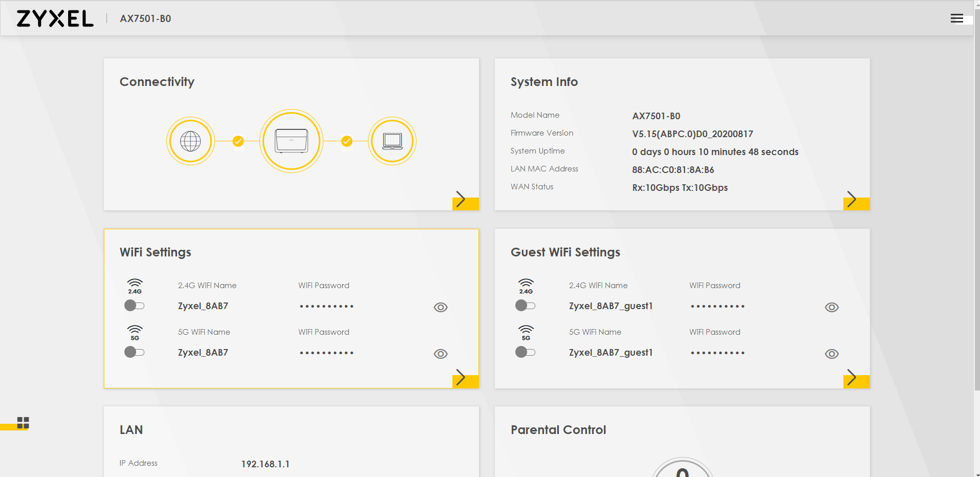Click the vertical page scrollbar

(976, 205)
